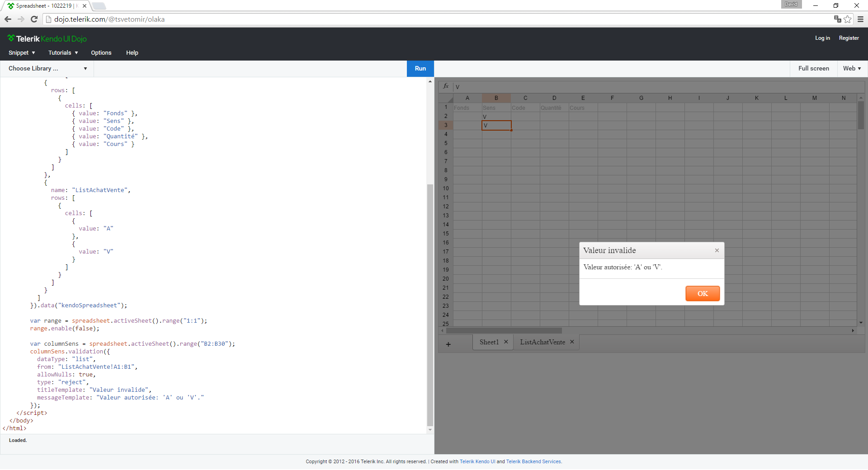Select the Code header cell
This screenshot has width=868, height=470.
point(525,108)
